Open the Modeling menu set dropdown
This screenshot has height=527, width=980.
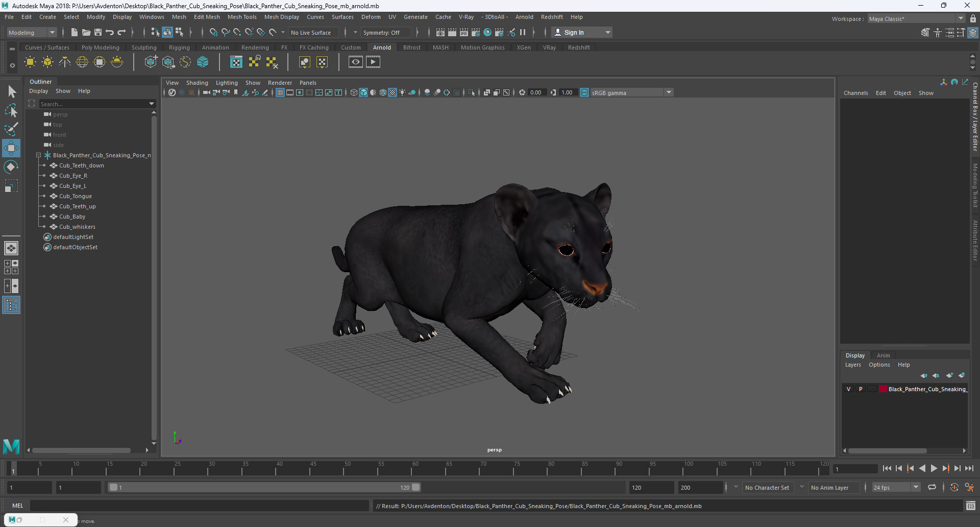[32, 32]
